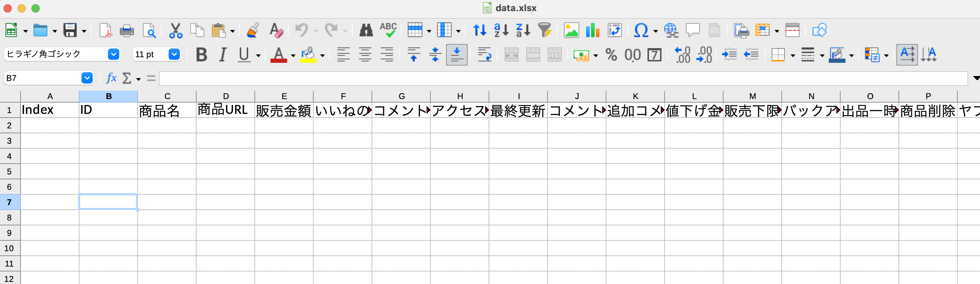Insert special character Omega
Screen dimensions: 980x284
641,30
